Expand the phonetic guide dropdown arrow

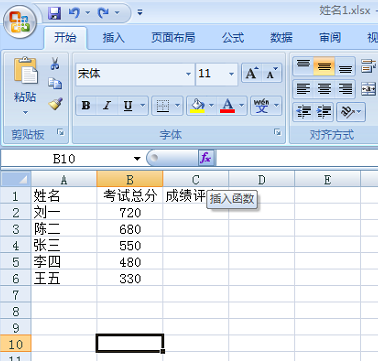pyautogui.click(x=277, y=106)
